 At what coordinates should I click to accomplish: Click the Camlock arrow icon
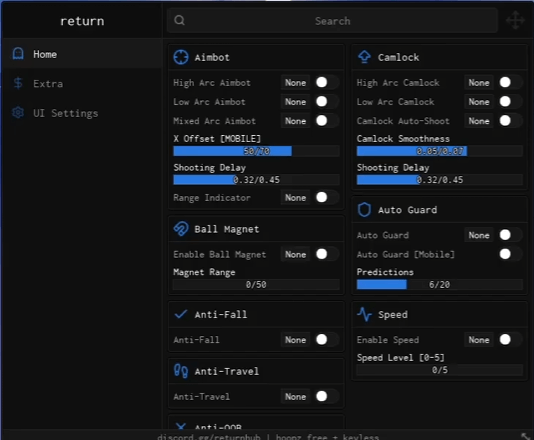click(364, 57)
